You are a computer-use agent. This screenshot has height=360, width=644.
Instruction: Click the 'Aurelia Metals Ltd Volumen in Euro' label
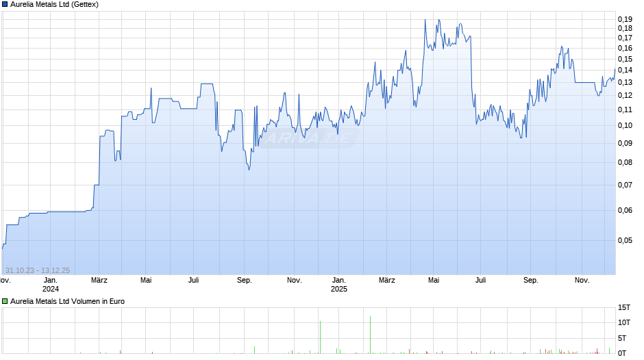click(x=67, y=301)
